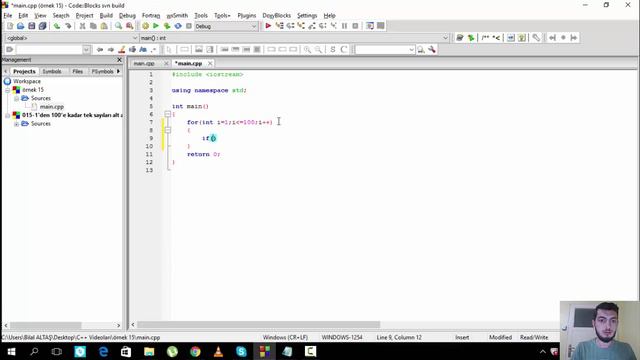This screenshot has width=640, height=360.
Task: Click the blue Rebuild icon
Action: 178,26
